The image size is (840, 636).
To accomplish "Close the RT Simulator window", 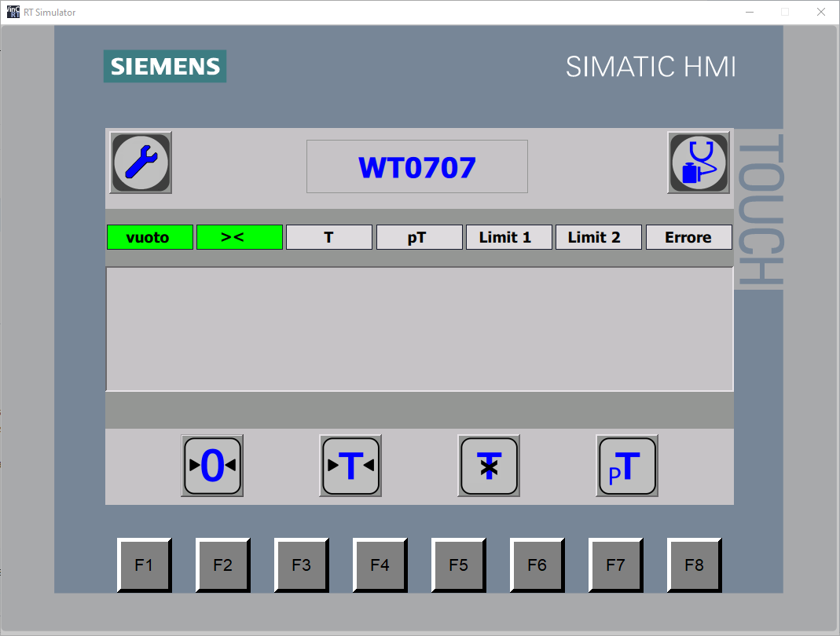I will click(820, 12).
